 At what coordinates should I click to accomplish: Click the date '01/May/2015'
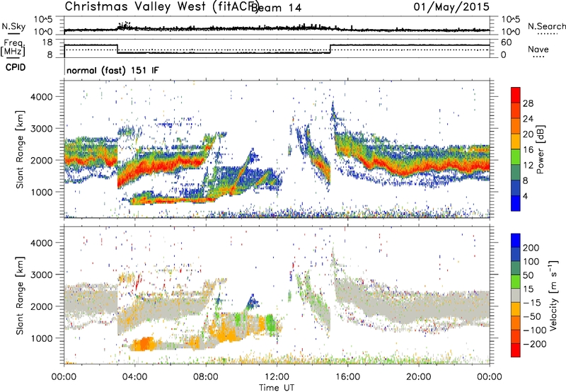click(451, 7)
